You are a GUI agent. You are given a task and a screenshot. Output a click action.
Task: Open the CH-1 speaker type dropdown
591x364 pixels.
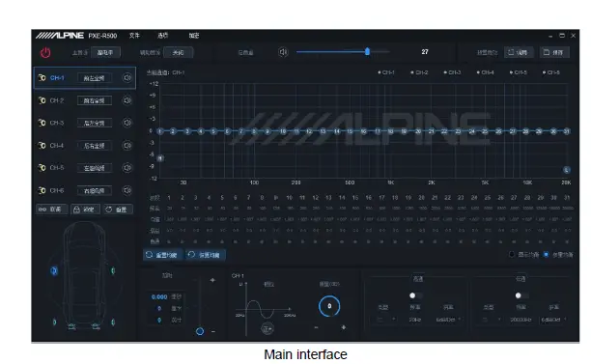[95, 78]
